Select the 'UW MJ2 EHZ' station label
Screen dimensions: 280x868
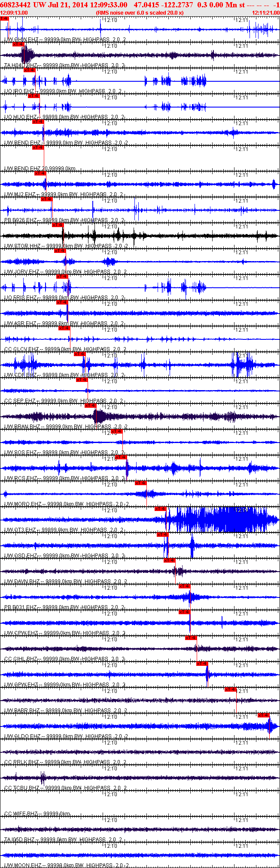pyautogui.click(x=64, y=194)
